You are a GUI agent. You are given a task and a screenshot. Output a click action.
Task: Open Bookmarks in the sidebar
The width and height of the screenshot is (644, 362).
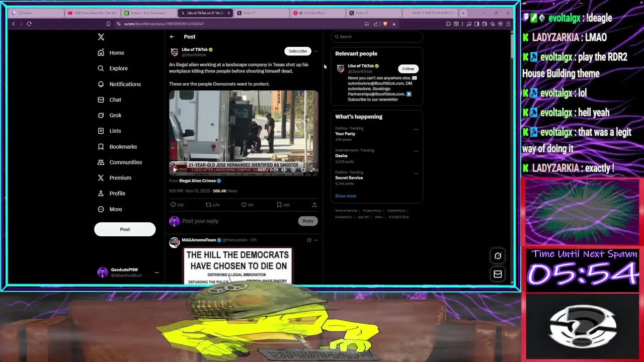[x=117, y=146]
